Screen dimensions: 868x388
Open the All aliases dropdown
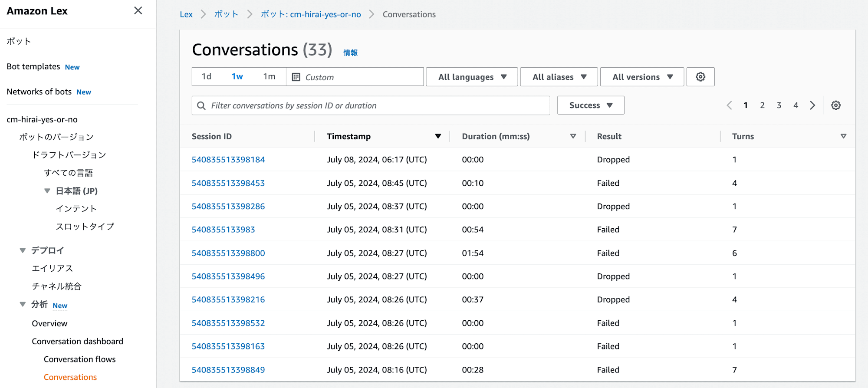pos(559,77)
